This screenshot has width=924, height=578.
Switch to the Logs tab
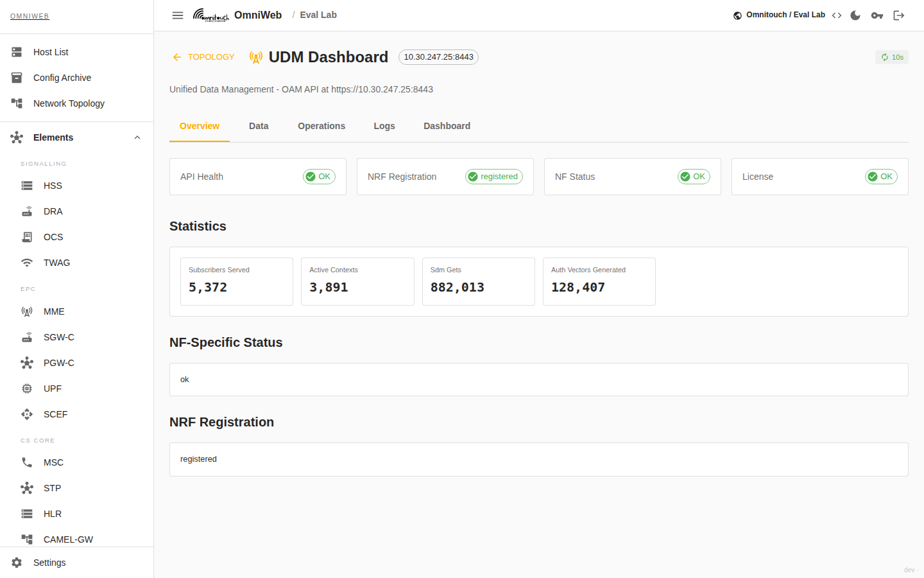(384, 126)
